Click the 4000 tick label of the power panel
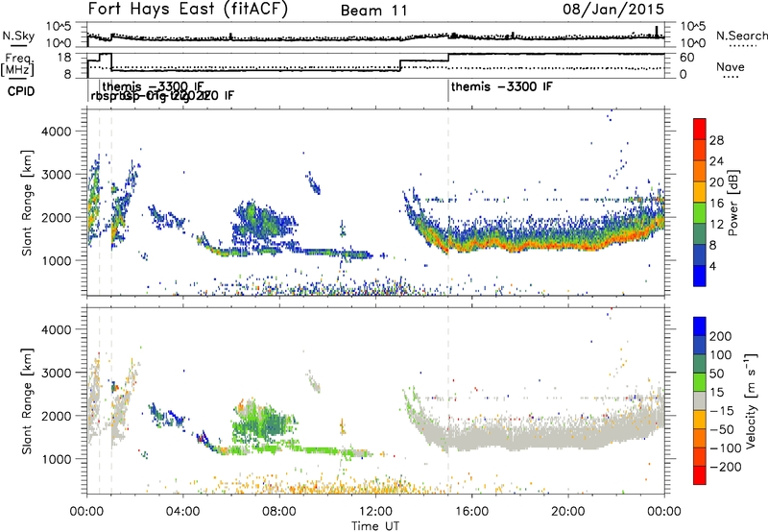Screen dimensions: 768x532 coord(57,132)
